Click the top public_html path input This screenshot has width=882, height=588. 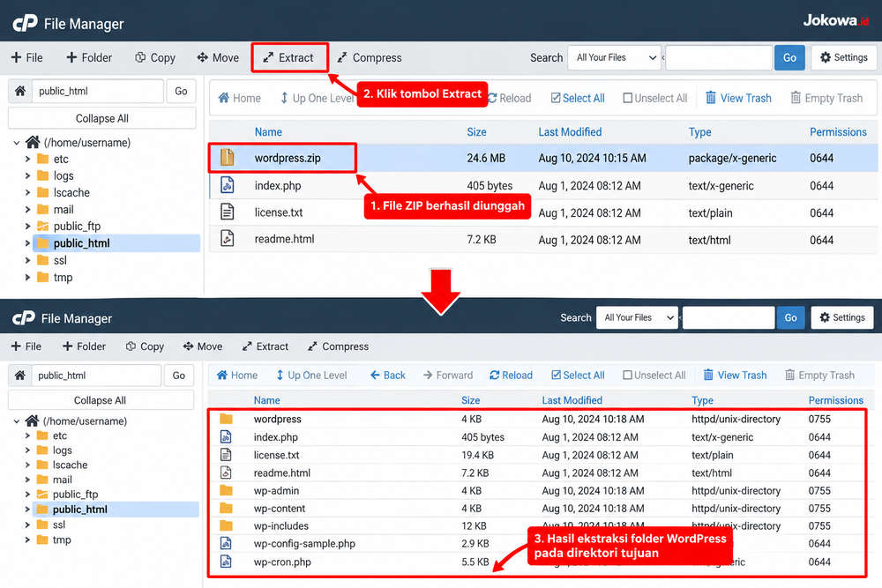click(x=98, y=91)
